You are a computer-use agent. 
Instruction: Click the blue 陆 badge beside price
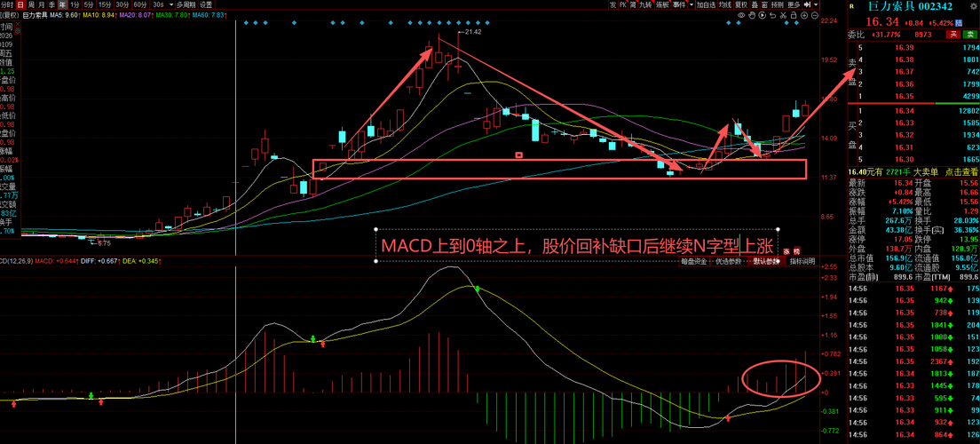coord(959,23)
